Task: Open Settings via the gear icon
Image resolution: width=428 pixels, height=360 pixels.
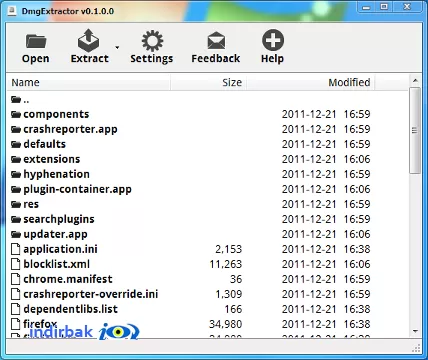Action: [x=152, y=41]
